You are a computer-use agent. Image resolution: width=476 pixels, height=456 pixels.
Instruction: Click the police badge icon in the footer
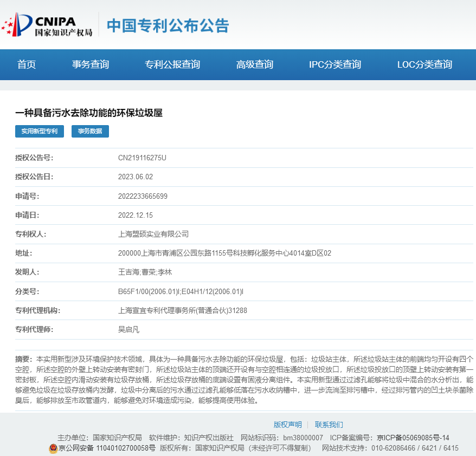tap(53, 448)
